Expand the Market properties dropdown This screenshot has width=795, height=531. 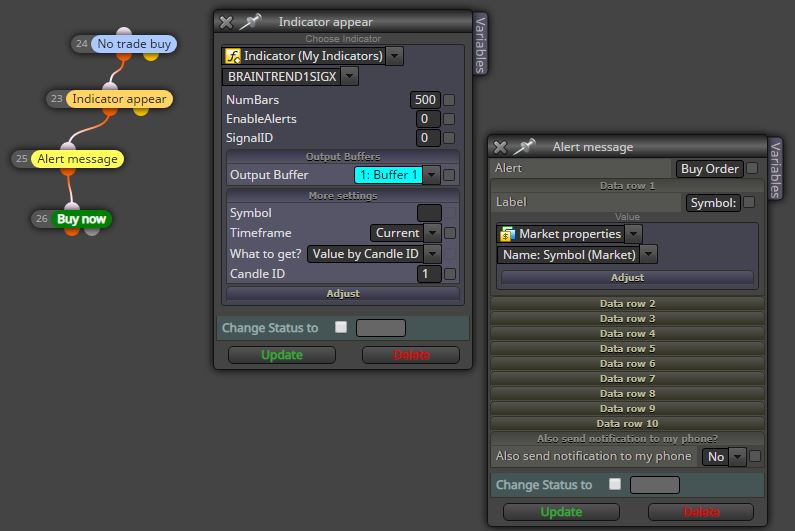[x=633, y=234]
